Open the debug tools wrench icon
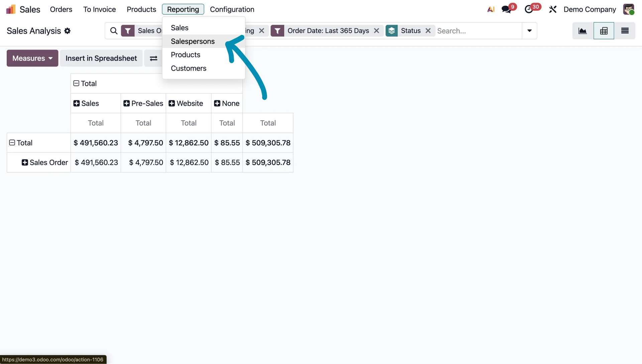642x364 pixels. click(x=552, y=9)
